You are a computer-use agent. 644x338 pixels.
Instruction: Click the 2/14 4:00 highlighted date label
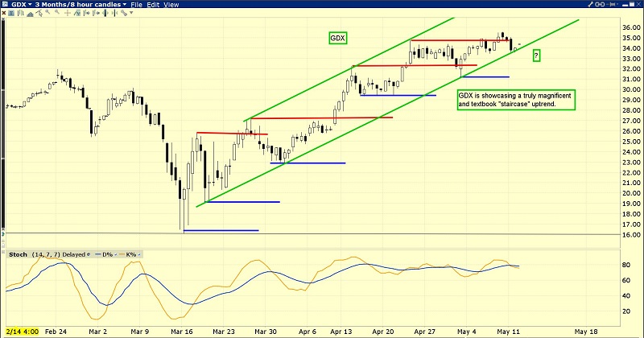[23, 332]
